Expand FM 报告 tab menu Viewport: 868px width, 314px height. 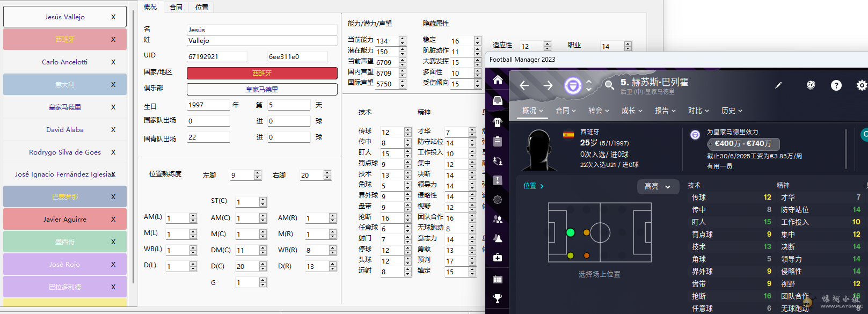pos(665,111)
